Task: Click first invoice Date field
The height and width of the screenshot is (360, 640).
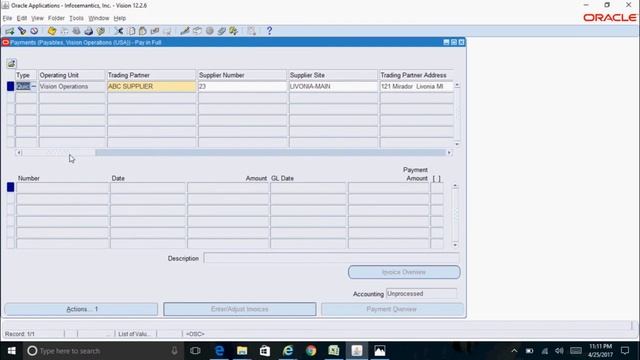Action: [x=148, y=188]
